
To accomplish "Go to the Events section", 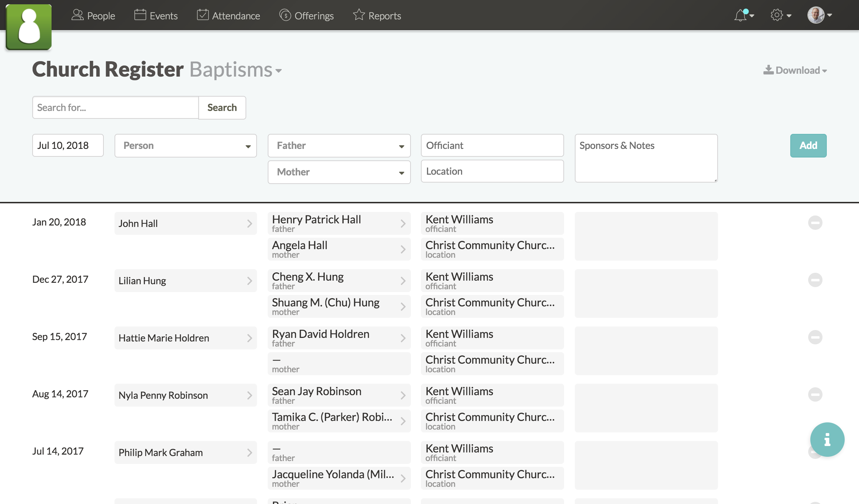I will [x=156, y=15].
